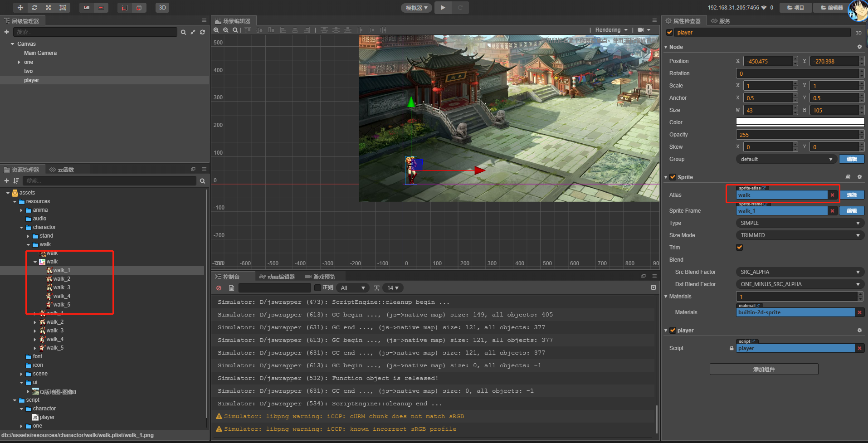The height and width of the screenshot is (443, 868).
Task: Open the assets panel menu icon
Action: (204, 169)
